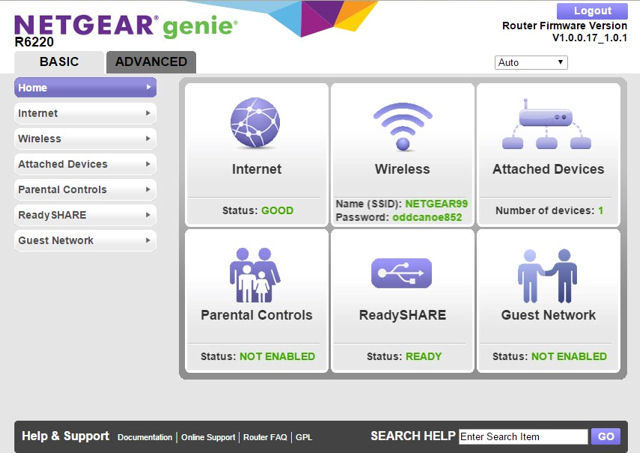Open the GPL link
640x453 pixels.
tap(304, 437)
